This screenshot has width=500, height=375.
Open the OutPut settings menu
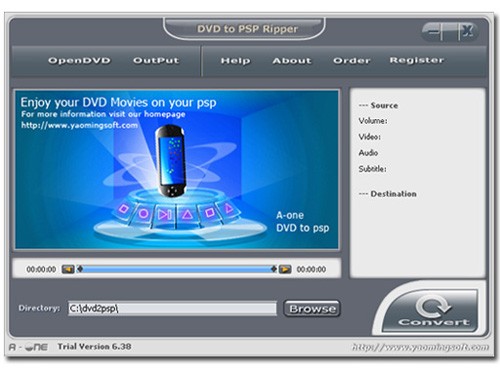(x=156, y=60)
